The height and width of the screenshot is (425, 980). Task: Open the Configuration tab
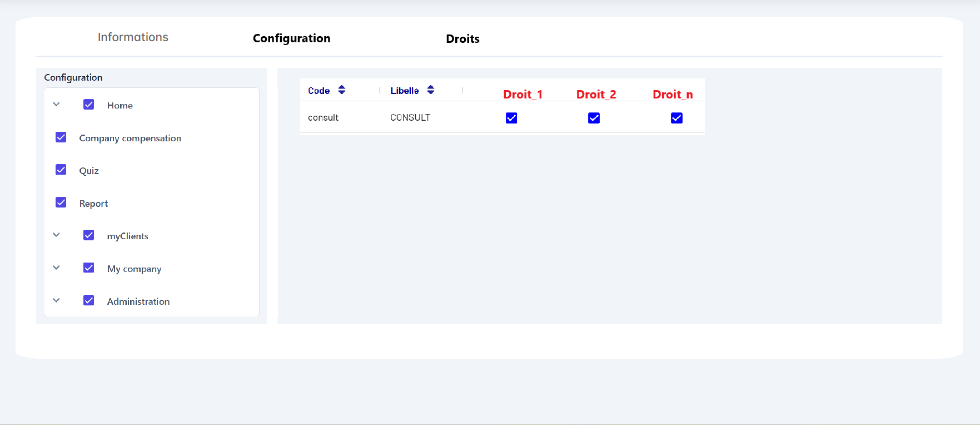pos(291,38)
